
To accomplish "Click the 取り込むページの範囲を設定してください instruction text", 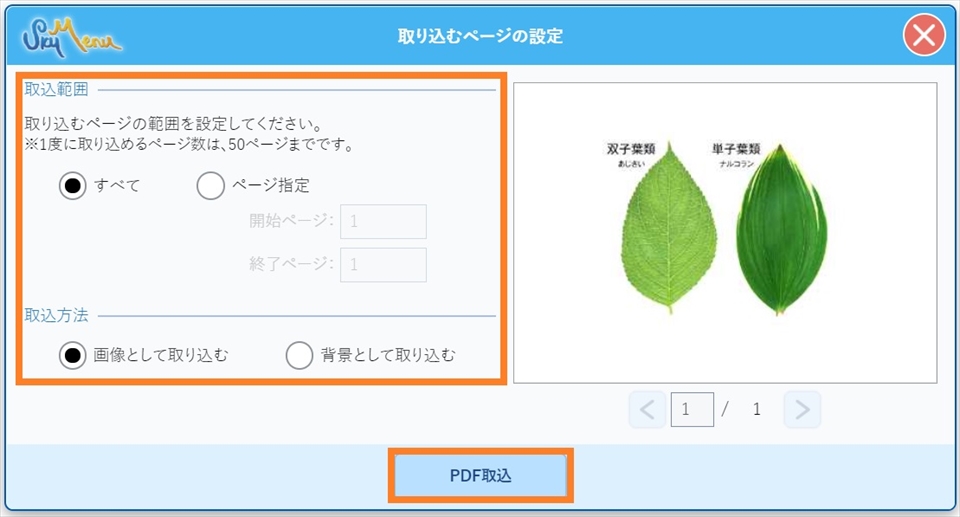I will click(171, 126).
